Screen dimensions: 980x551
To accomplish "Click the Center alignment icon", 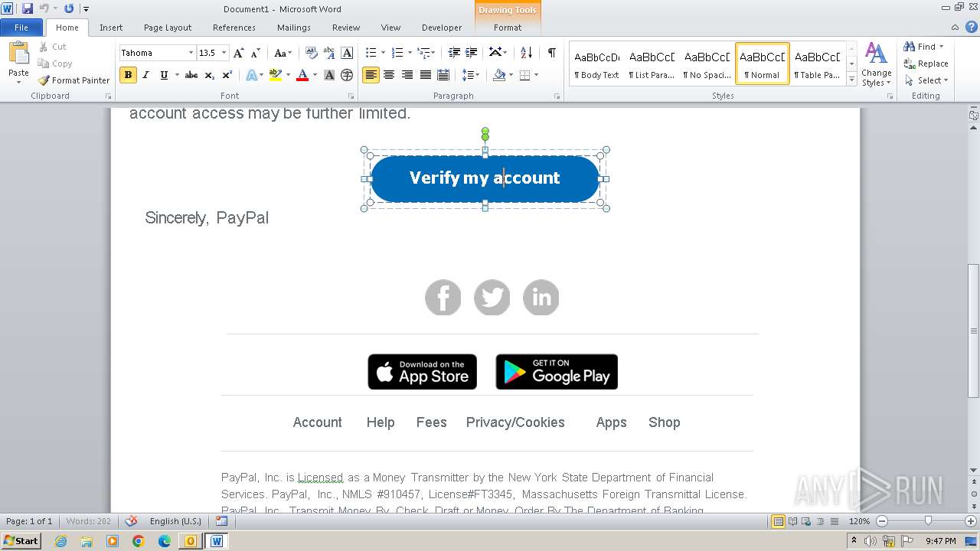I will (x=389, y=75).
